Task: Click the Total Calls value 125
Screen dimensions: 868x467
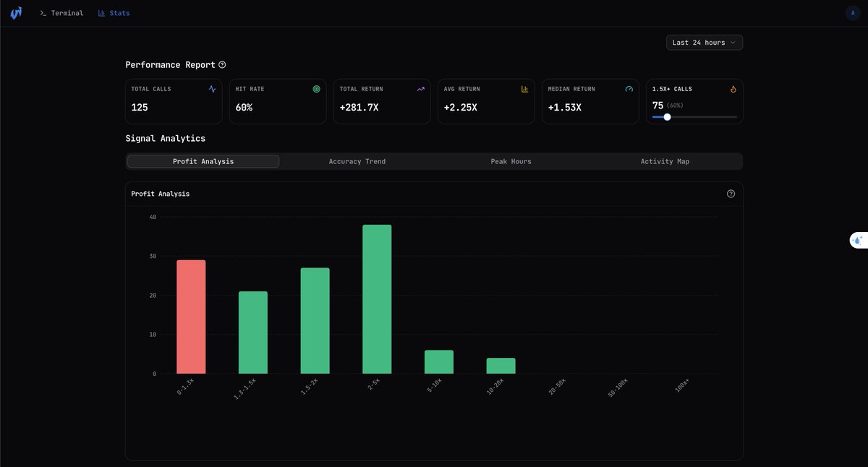Action: (x=140, y=107)
